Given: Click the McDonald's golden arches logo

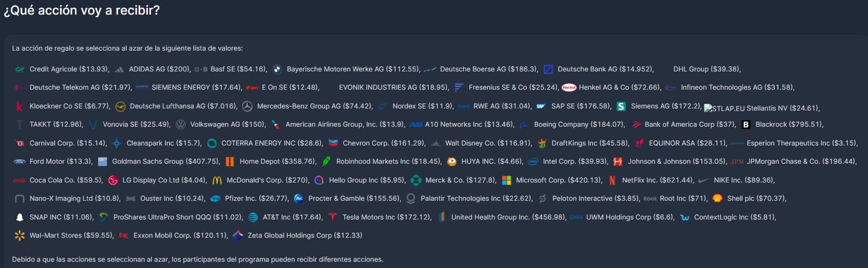Looking at the screenshot, I should click(x=217, y=180).
